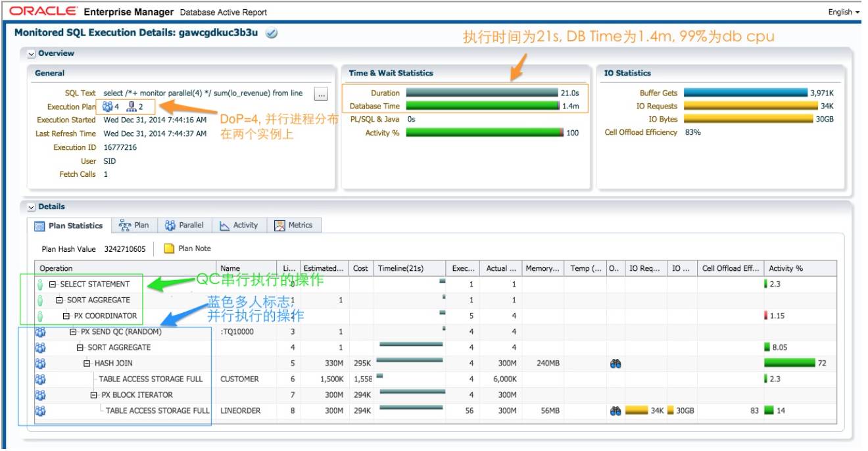Click the parallel group icon on PX BLOCK ITERATOR row
Image resolution: width=868 pixels, height=451 pixels.
point(40,395)
